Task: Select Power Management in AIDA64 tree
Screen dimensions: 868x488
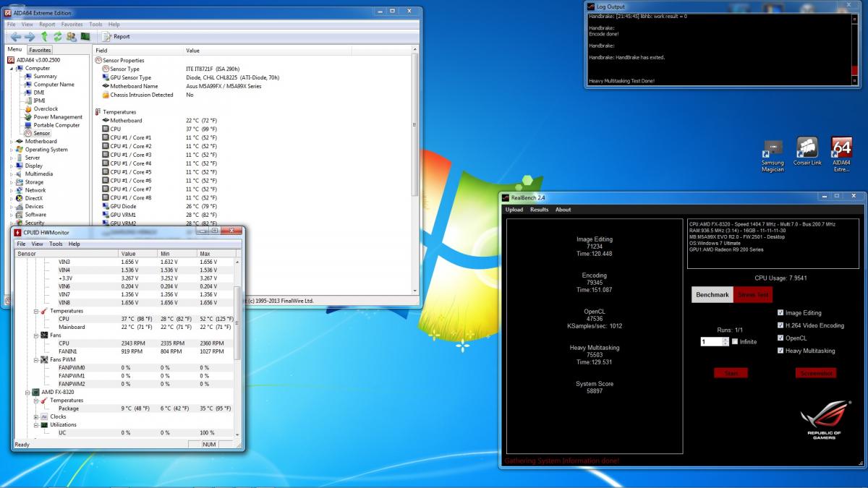Action: pyautogui.click(x=58, y=117)
